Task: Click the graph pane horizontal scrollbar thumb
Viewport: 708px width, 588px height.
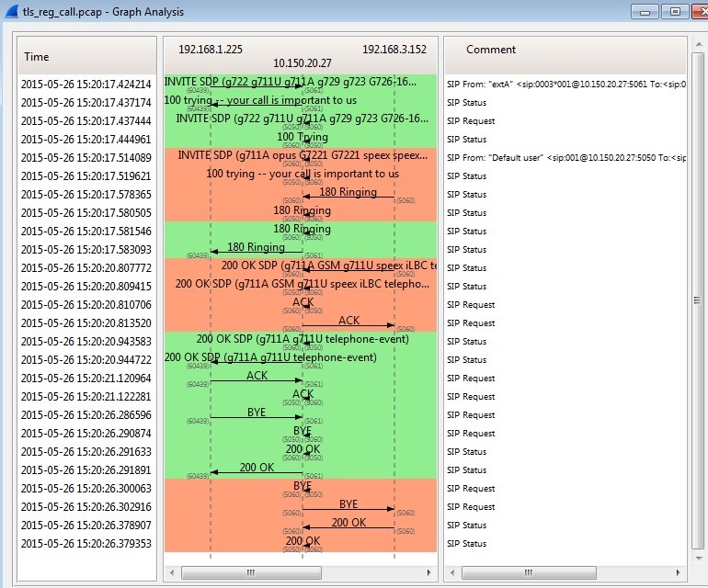Action: pyautogui.click(x=251, y=572)
